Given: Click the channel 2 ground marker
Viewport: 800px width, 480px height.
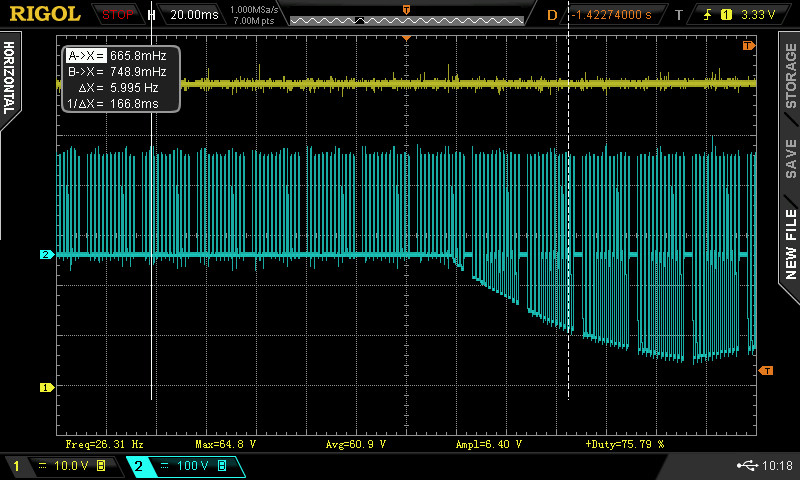Looking at the screenshot, I should [45, 255].
